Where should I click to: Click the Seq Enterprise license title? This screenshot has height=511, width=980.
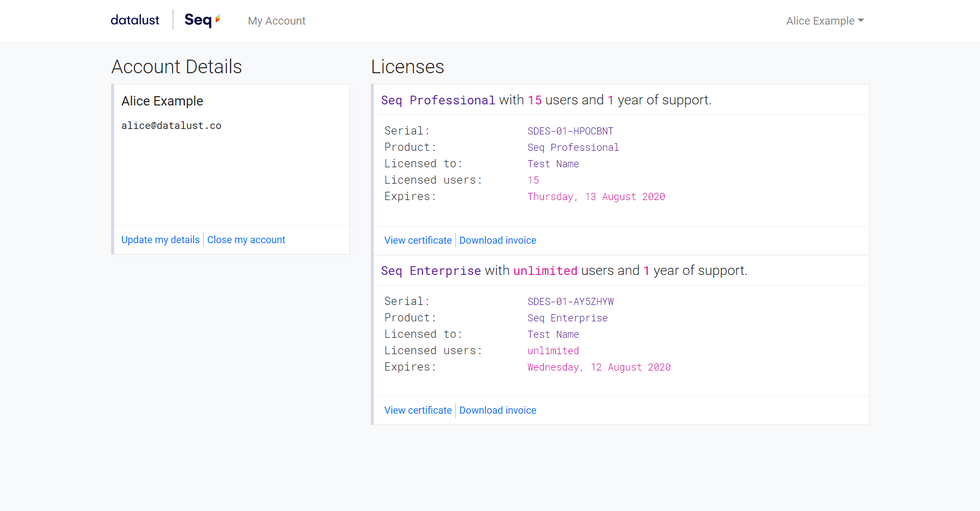pos(564,271)
